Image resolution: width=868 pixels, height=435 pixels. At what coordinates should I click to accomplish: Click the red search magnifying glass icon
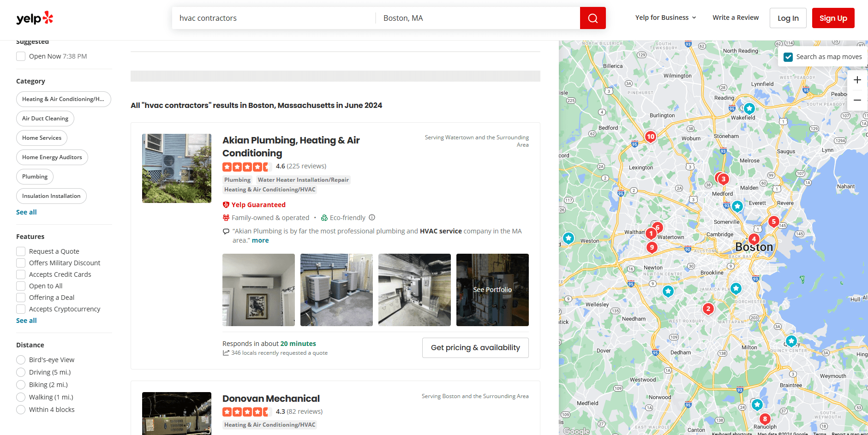click(593, 18)
